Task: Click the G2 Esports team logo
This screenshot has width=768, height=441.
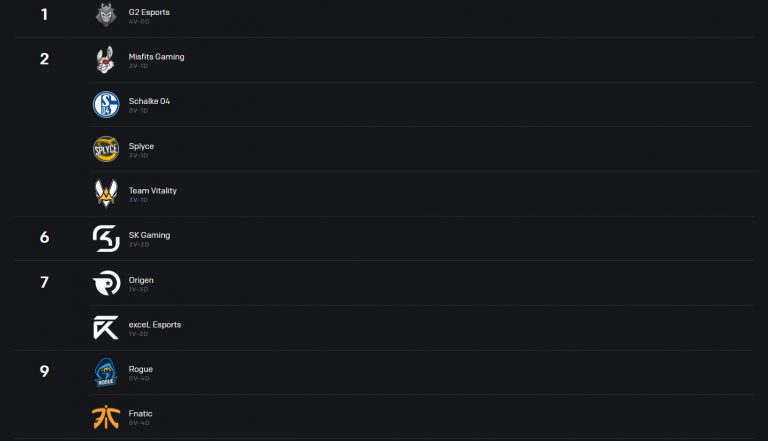Action: click(x=106, y=15)
